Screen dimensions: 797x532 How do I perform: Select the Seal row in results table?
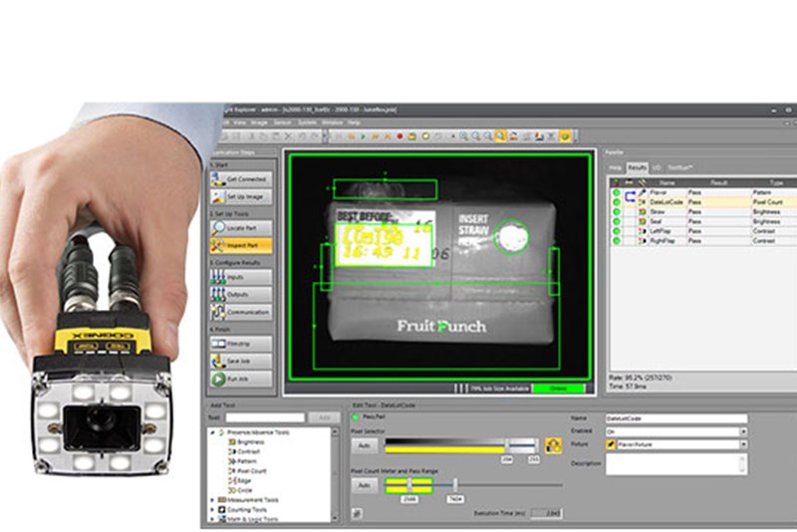coord(703,221)
